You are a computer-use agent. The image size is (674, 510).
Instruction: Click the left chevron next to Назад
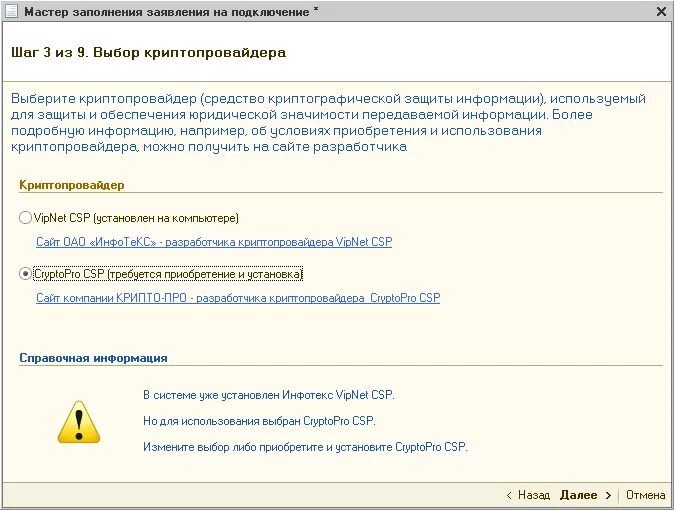(509, 495)
